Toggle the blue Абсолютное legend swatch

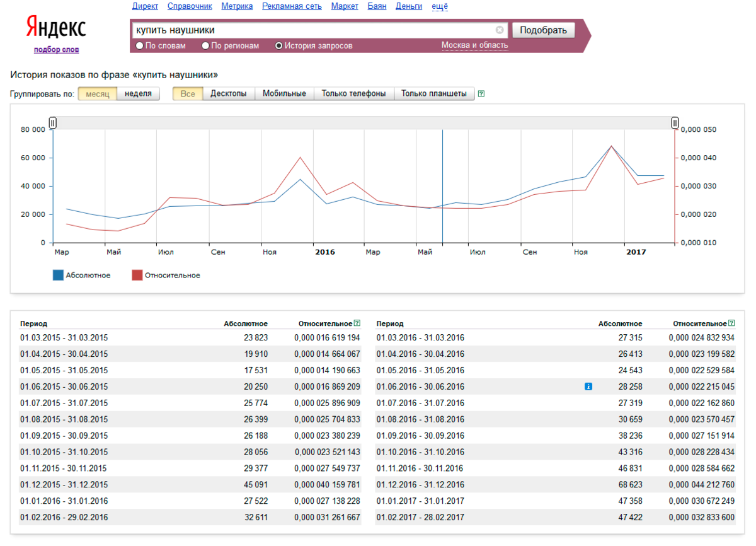click(59, 275)
